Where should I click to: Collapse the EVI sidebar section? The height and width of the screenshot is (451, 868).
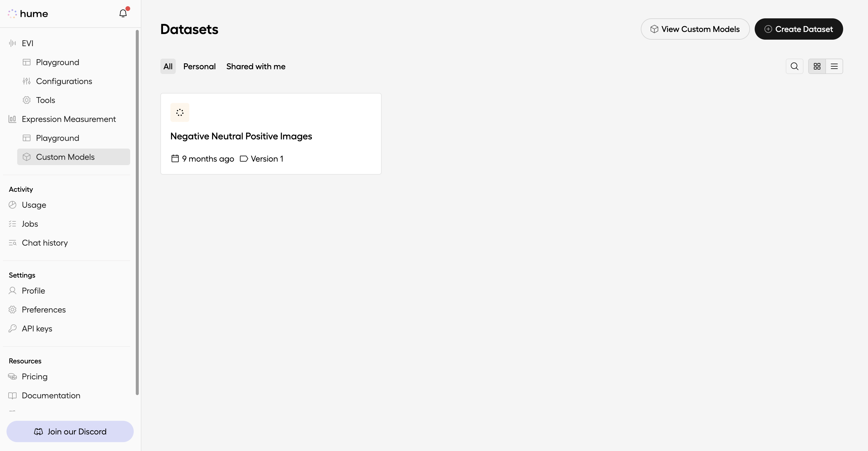click(27, 43)
